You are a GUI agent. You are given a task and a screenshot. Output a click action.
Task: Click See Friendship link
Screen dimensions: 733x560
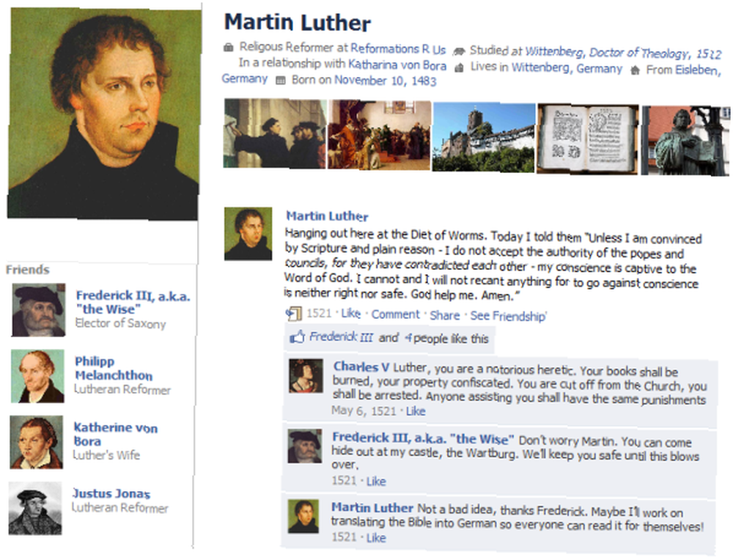pyautogui.click(x=508, y=316)
